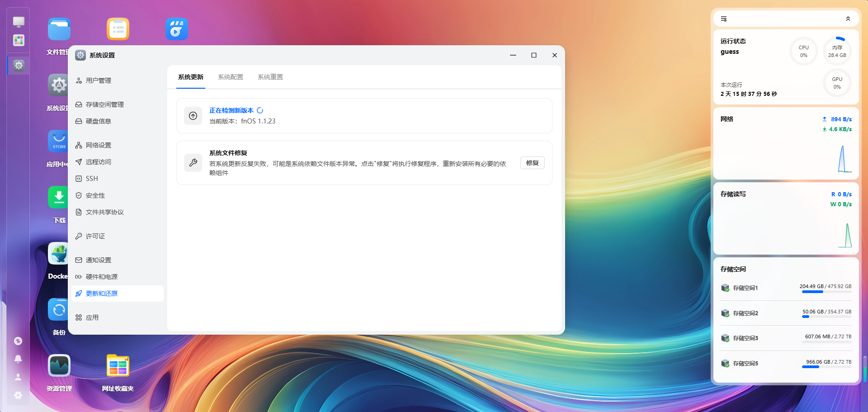This screenshot has height=412, width=868.
Task: Click the 存储空间5 usage progress bar
Action: tap(826, 367)
